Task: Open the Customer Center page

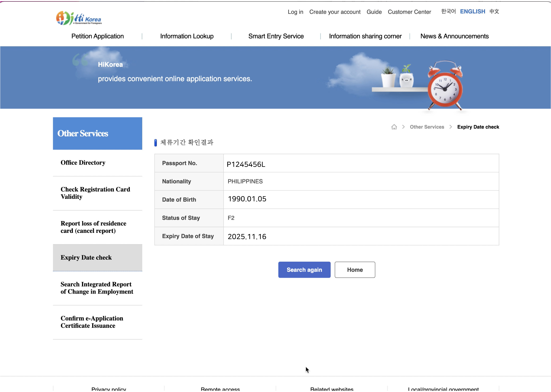Action: point(409,12)
